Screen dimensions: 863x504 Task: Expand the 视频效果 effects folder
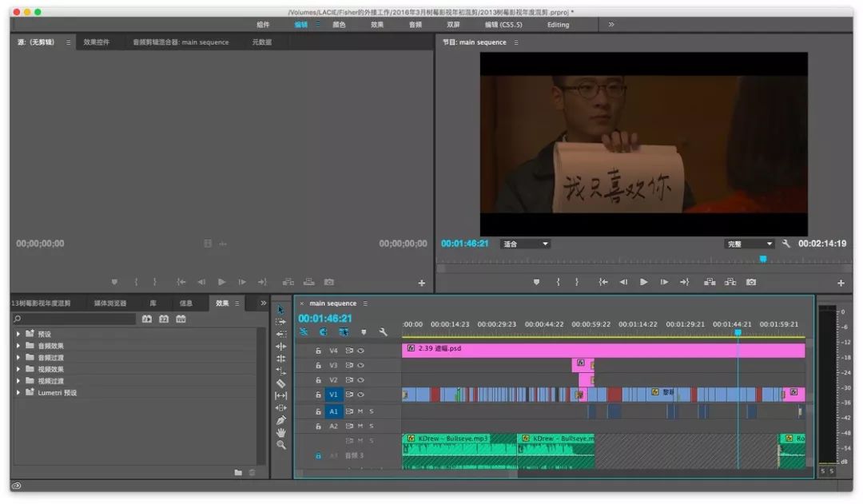pos(19,369)
